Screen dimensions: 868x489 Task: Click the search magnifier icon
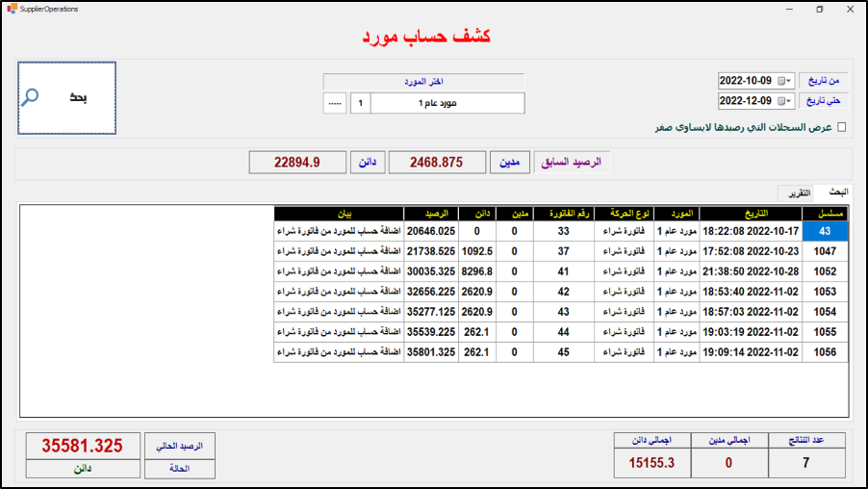pyautogui.click(x=32, y=97)
